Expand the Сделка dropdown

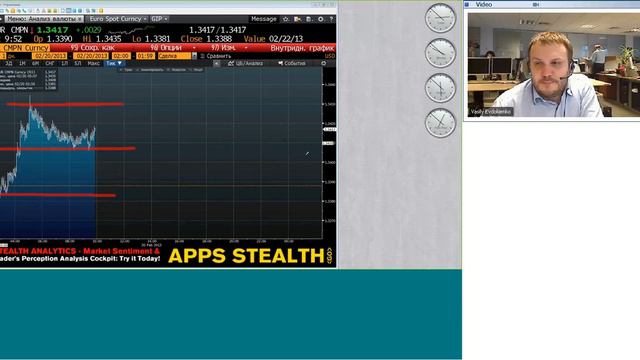(x=194, y=56)
